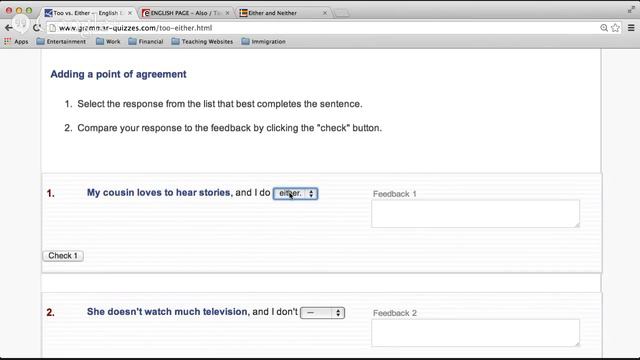Open the Entertainment bookmarks folder
The width and height of the screenshot is (640, 360).
click(x=61, y=41)
